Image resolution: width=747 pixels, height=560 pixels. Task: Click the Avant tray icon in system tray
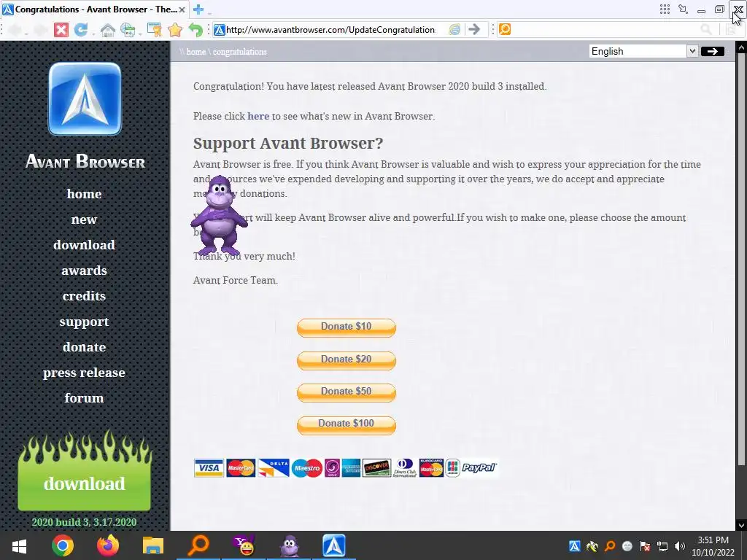point(575,546)
